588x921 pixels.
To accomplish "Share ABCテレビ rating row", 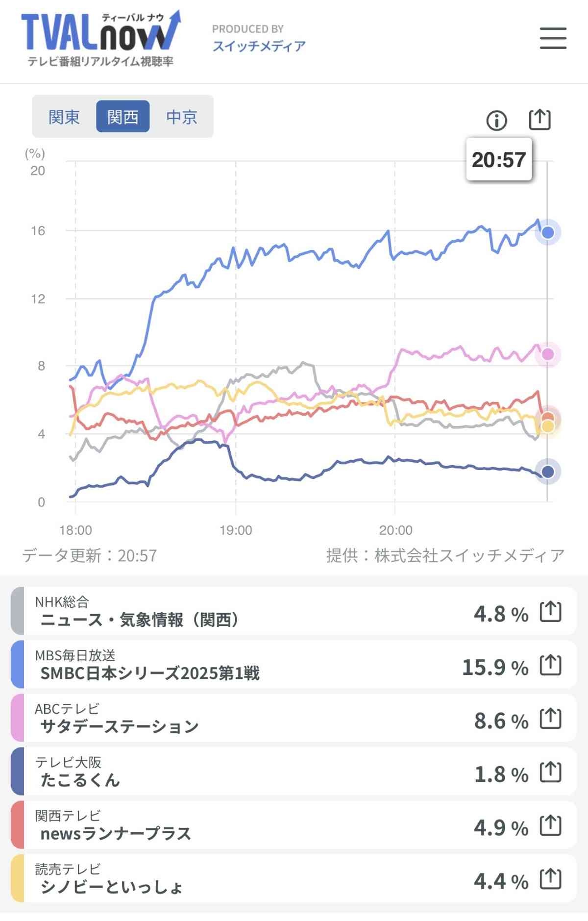I will (x=550, y=719).
